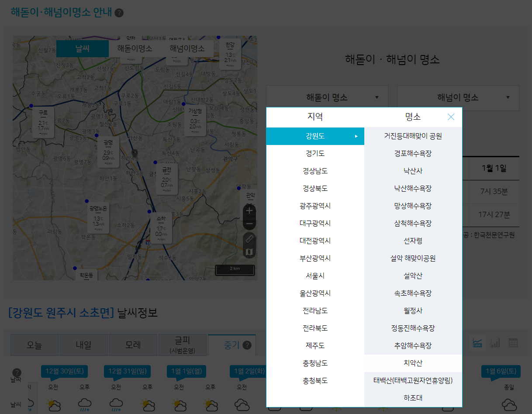Open the map type selector icon
This screenshot has height=414, width=532.
[x=249, y=251]
